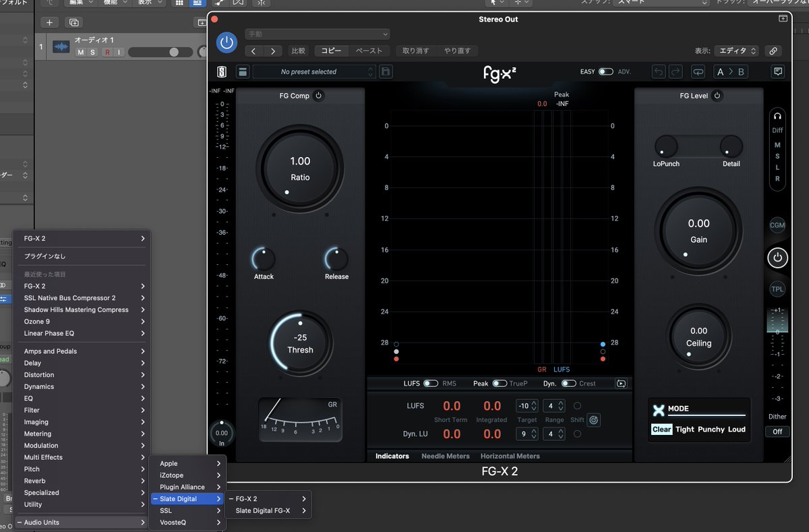Click the expand window icon at top right

coord(783,19)
